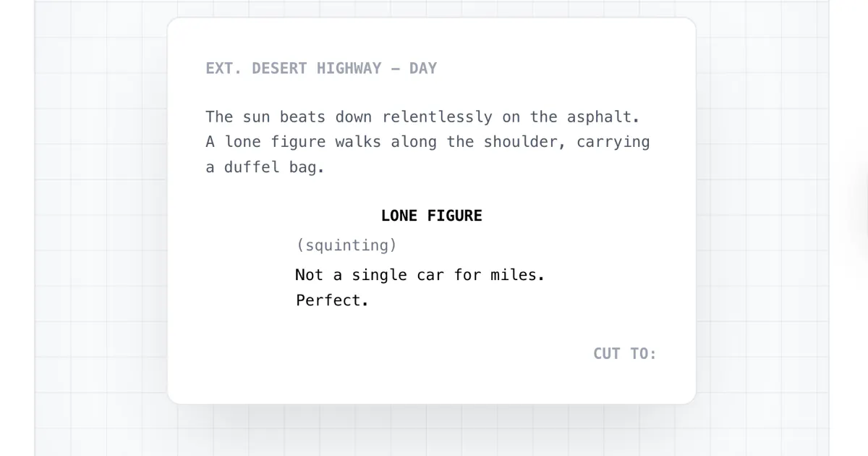This screenshot has height=456, width=868.
Task: Click the dialogue 'Not a single car for miles.'
Action: pos(420,275)
